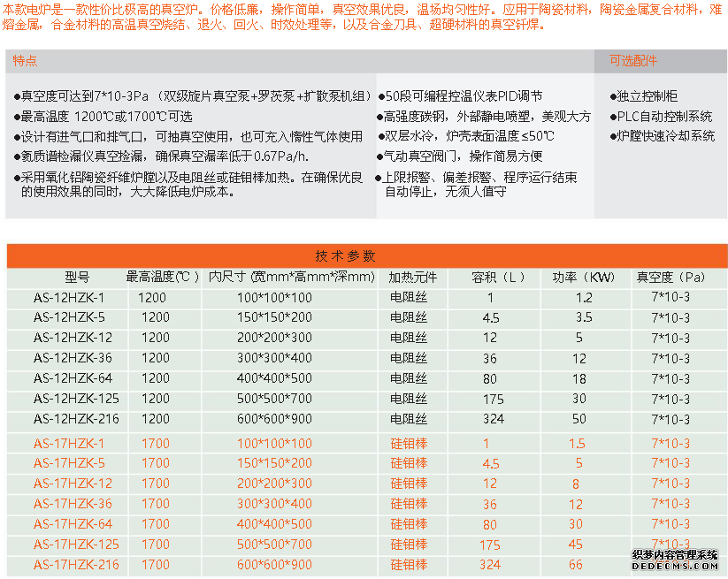728x579 pixels.
Task: Select the 独立控制柜 accessory item
Action: point(643,96)
